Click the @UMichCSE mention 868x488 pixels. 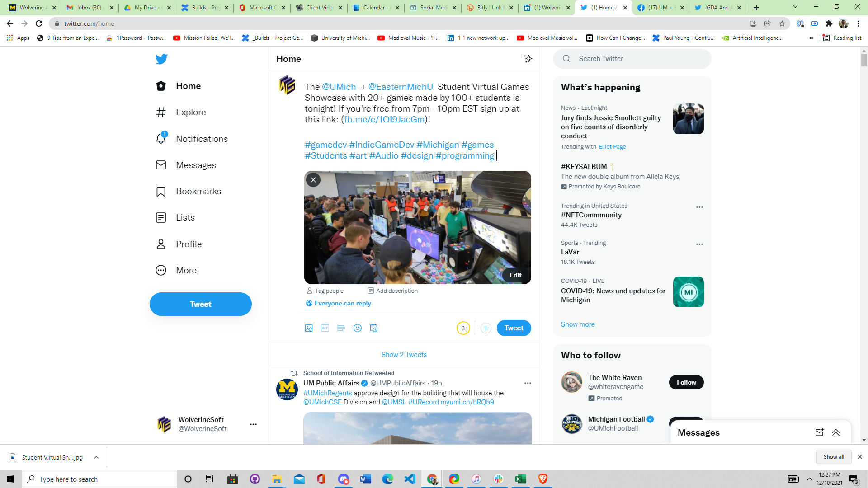point(322,402)
